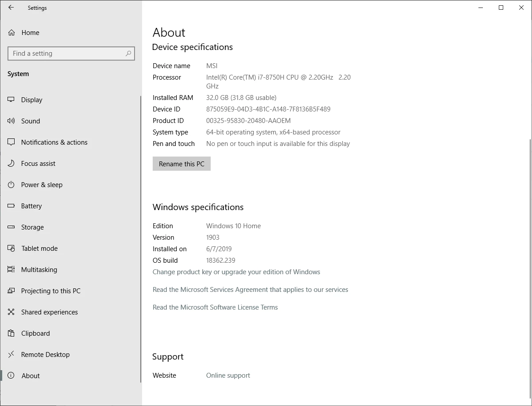
Task: Click the Multitasking icon
Action: click(x=12, y=270)
